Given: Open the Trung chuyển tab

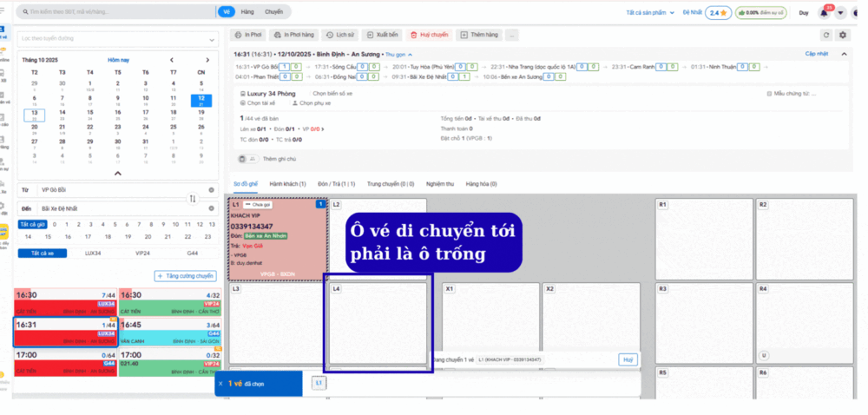Looking at the screenshot, I should (390, 184).
